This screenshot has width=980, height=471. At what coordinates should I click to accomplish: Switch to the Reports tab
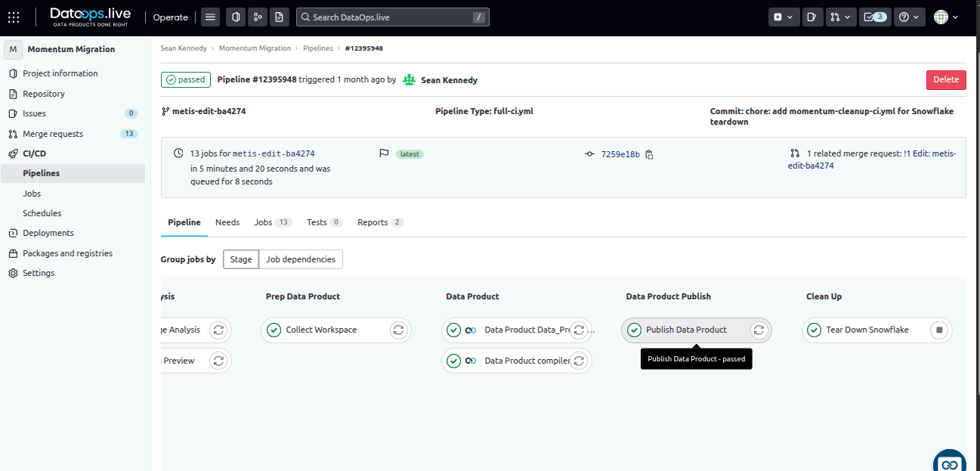(x=381, y=222)
